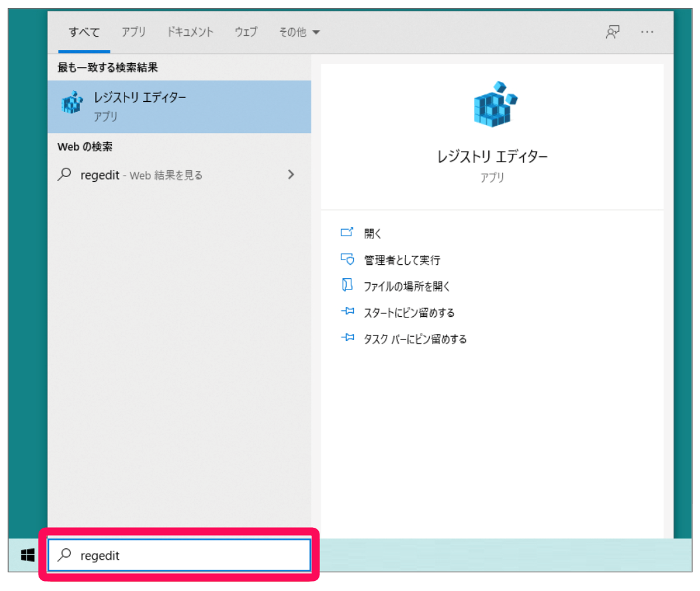Expand the その他 dropdown
The image size is (700, 591).
tap(299, 32)
